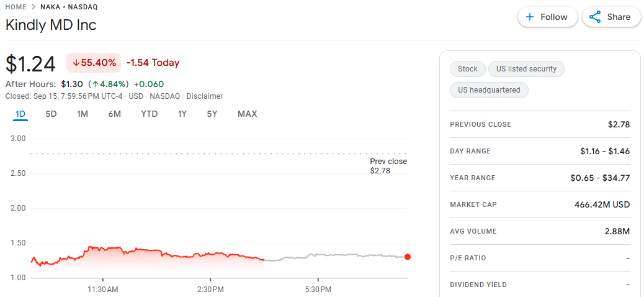
Task: Open the 6M chart view
Action: pos(114,114)
